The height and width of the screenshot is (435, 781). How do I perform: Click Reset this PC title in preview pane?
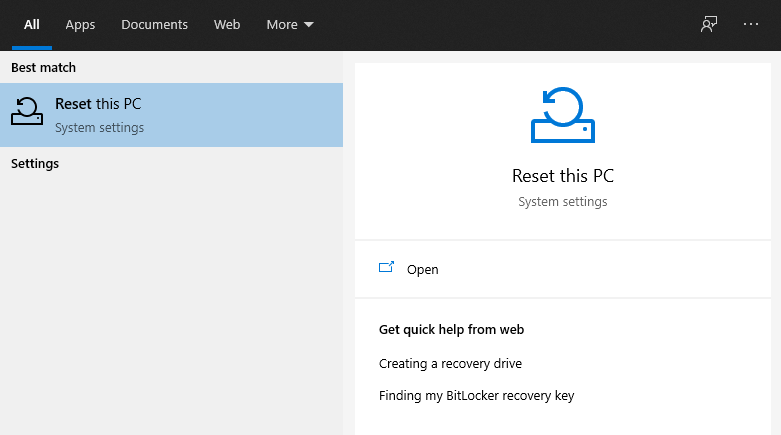563,176
